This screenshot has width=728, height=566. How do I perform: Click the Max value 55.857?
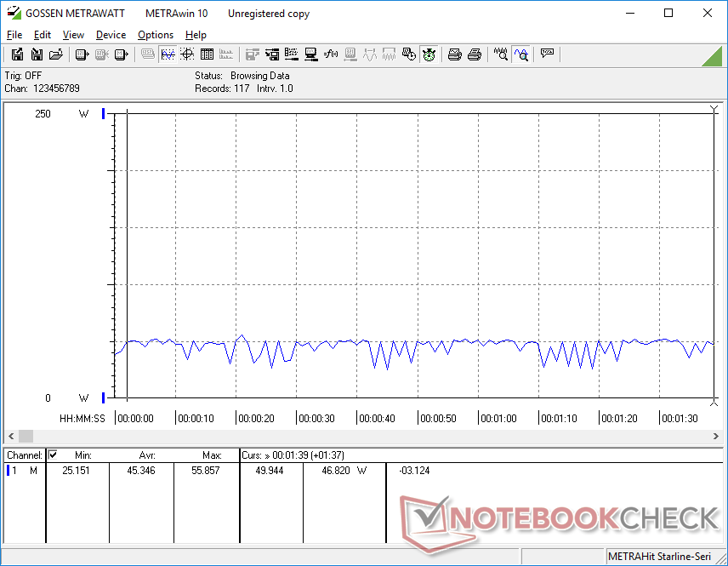point(205,471)
